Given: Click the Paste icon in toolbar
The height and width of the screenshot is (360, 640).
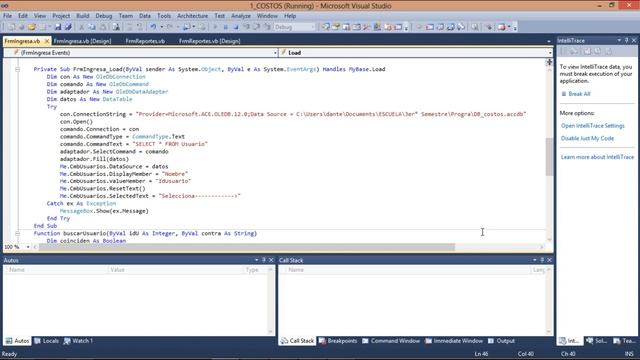Looking at the screenshot, I should 103,27.
